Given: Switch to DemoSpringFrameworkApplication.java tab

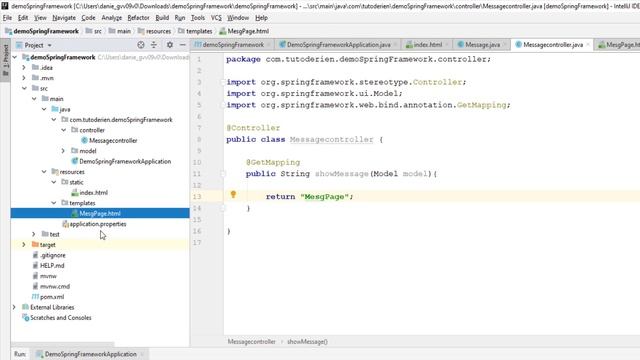Looking at the screenshot, I should click(x=338, y=45).
